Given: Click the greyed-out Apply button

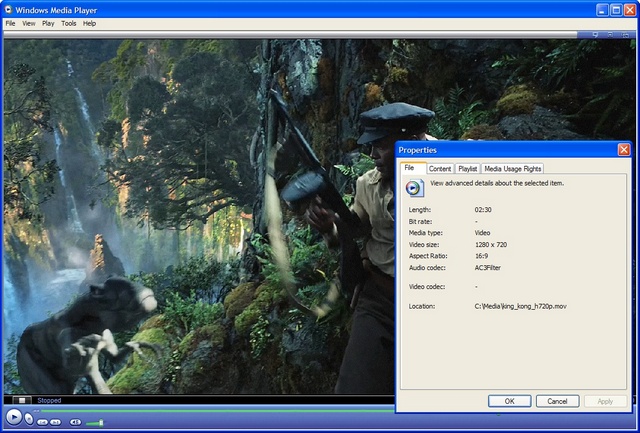Looking at the screenshot, I should (x=605, y=401).
